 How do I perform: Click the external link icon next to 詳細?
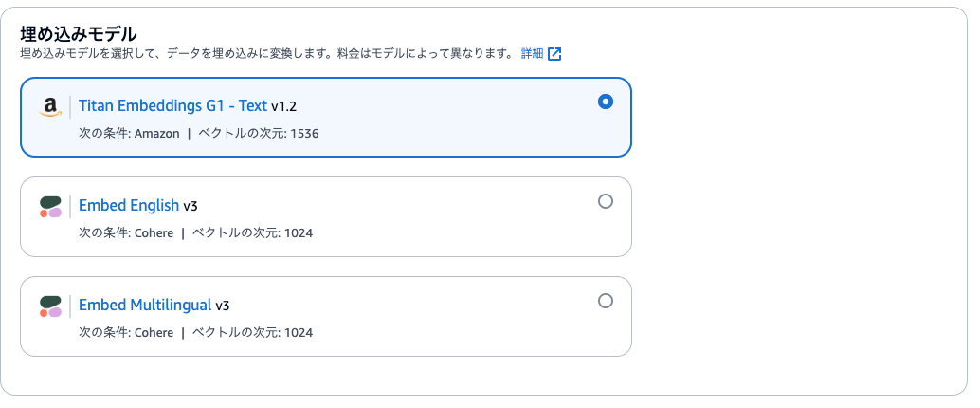click(x=554, y=54)
